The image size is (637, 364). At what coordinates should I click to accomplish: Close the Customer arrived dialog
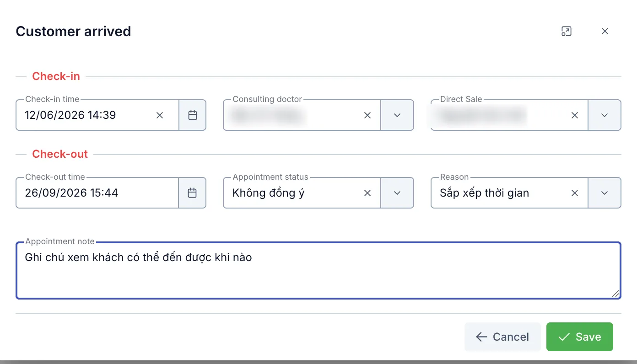point(605,31)
